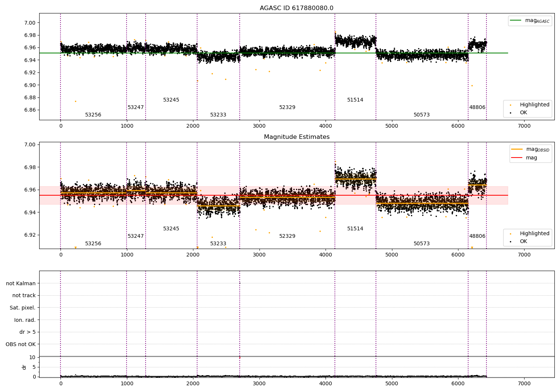Click OBSID label 53245 in Magnitude Estimates plot

coord(171,229)
